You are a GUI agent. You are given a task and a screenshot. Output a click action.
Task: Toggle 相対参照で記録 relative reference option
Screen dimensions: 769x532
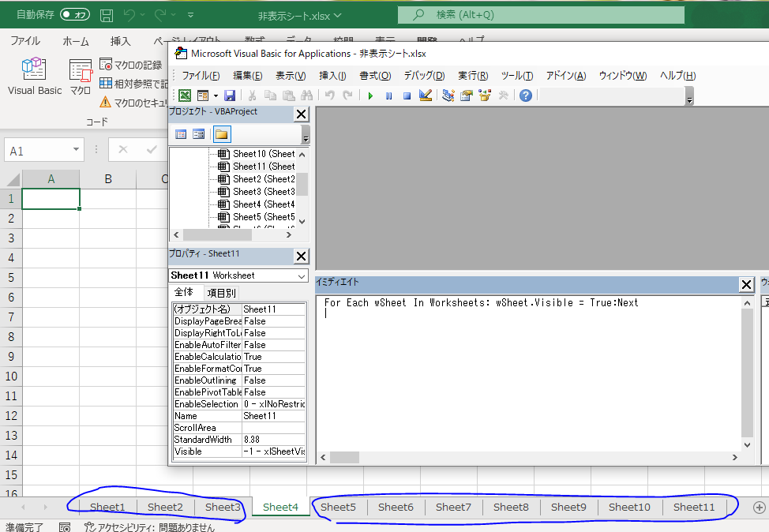point(133,84)
